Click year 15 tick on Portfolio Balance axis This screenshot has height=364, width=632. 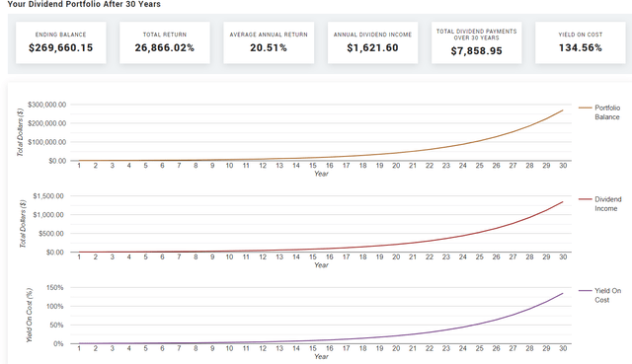tap(313, 166)
